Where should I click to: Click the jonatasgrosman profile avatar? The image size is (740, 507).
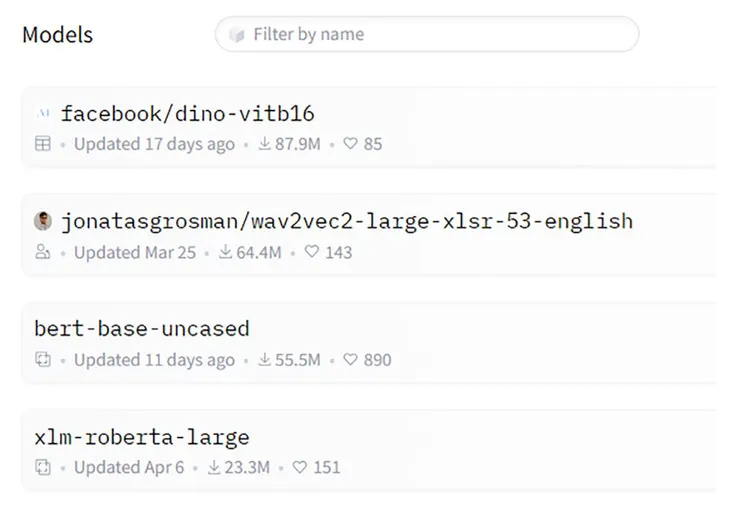[x=43, y=221]
